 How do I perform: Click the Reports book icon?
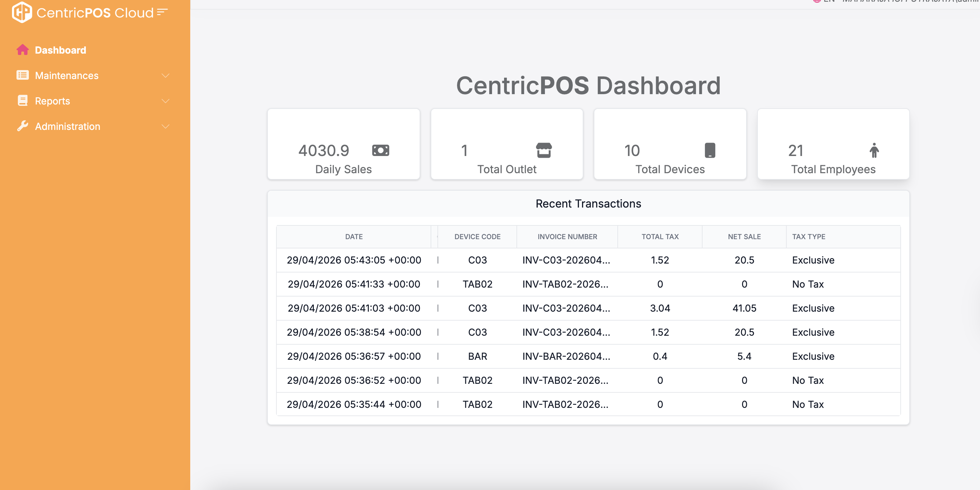point(22,101)
